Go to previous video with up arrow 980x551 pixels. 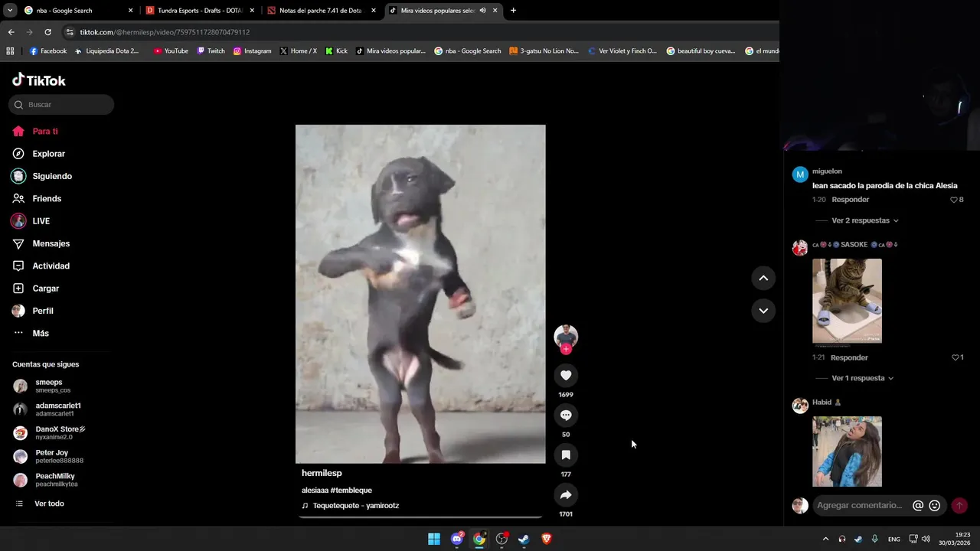coord(763,278)
